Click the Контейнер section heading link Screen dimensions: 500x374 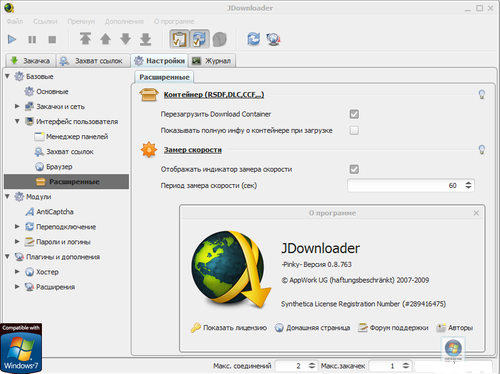pyautogui.click(x=214, y=95)
